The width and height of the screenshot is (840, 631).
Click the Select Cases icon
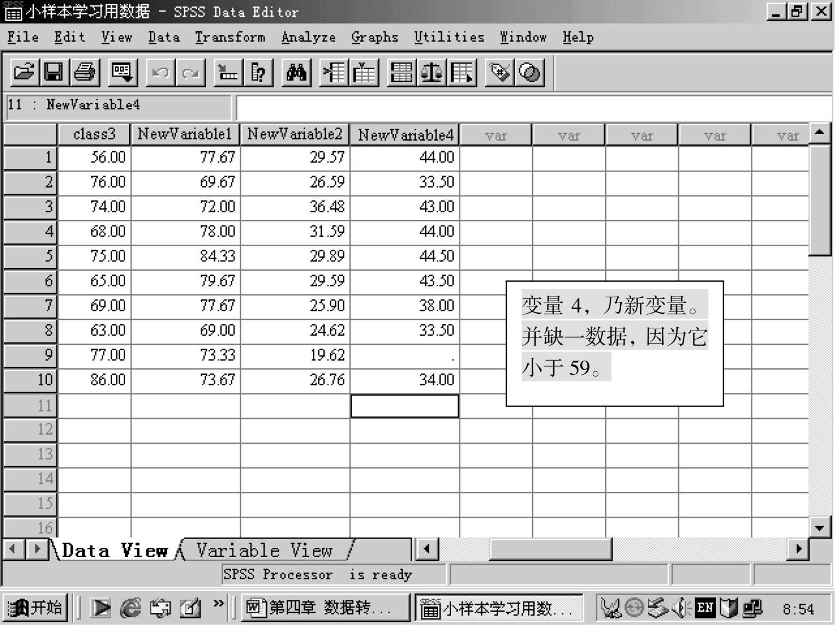(462, 72)
